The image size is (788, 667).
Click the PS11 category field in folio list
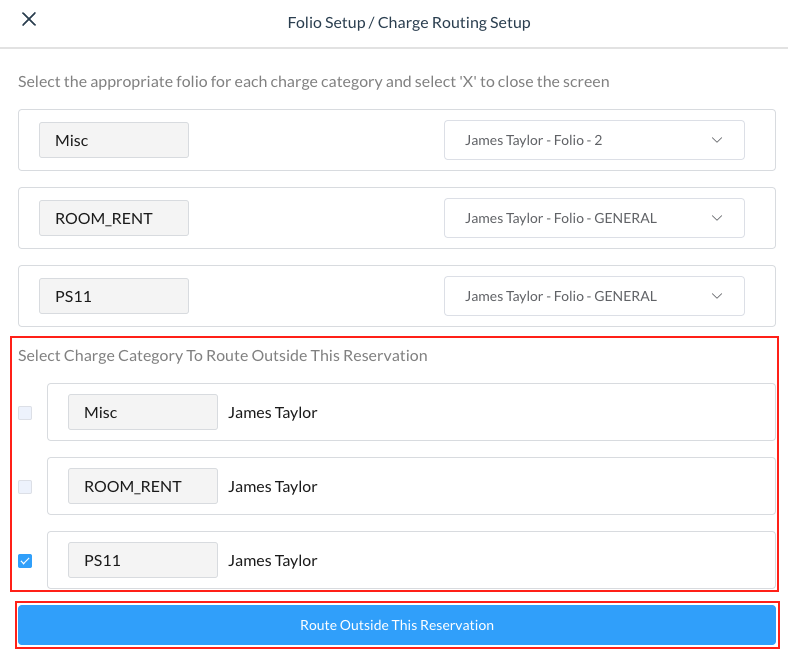coord(114,296)
